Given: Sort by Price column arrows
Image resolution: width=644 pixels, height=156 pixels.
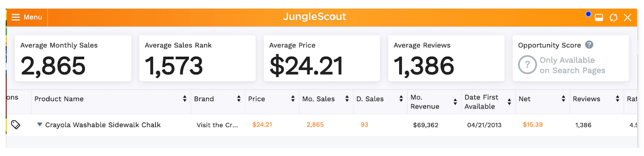Looking at the screenshot, I should click(293, 99).
